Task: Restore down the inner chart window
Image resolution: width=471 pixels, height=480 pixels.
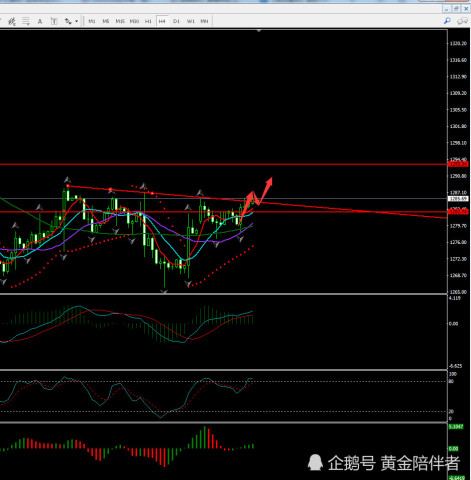Action: coord(456,9)
